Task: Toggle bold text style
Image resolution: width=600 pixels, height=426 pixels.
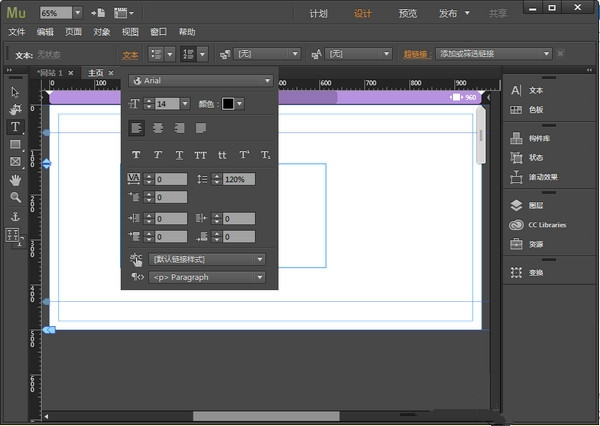Action: click(x=136, y=155)
